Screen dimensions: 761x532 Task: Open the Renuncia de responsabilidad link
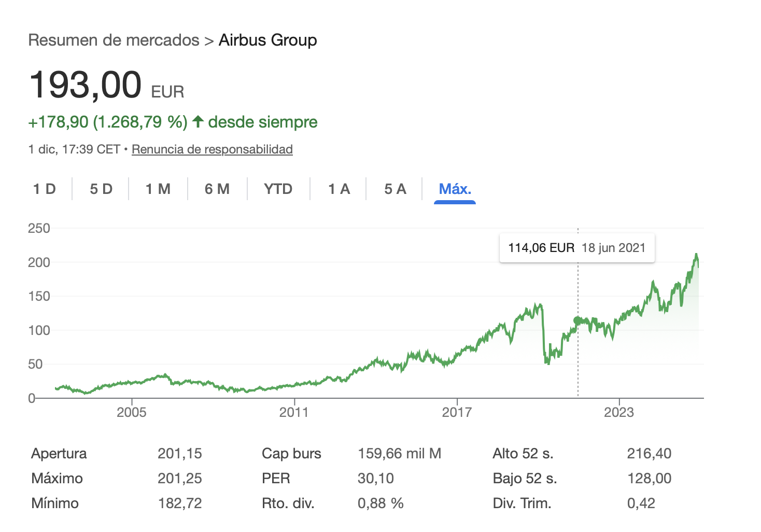pos(212,149)
